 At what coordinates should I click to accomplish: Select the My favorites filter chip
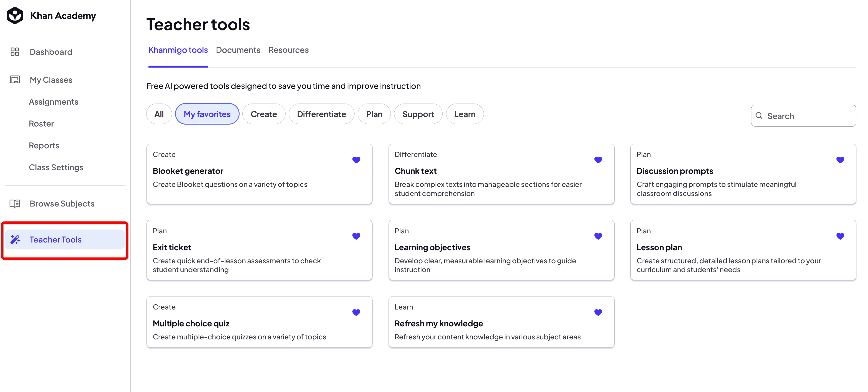[207, 114]
